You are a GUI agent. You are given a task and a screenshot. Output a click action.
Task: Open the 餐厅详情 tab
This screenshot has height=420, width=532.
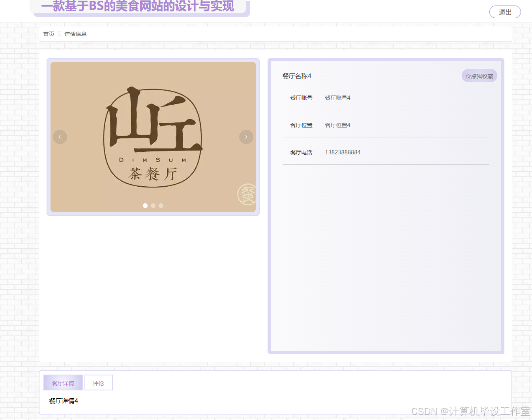(63, 382)
